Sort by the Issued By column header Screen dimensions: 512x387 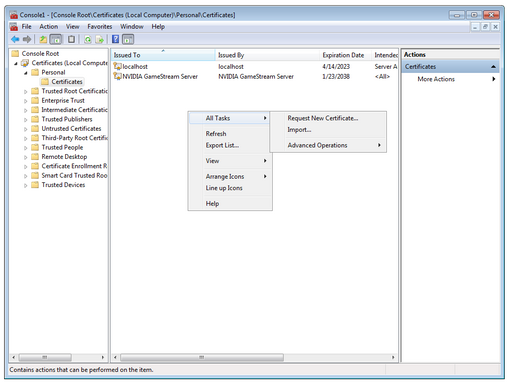[267, 55]
